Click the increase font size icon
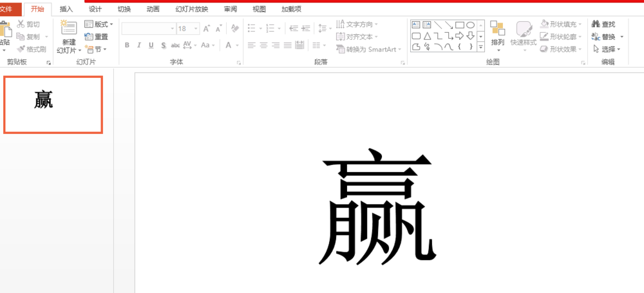 [x=207, y=28]
